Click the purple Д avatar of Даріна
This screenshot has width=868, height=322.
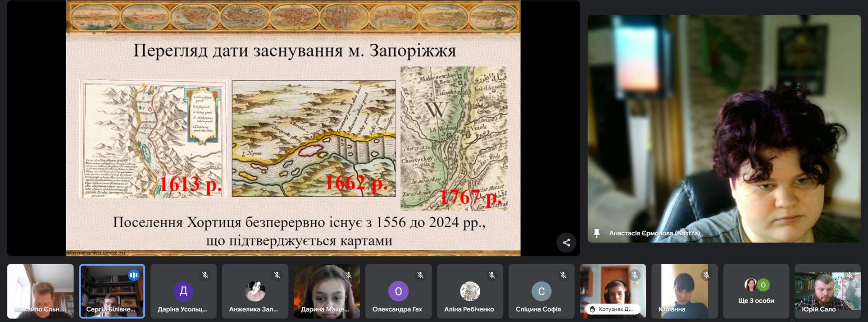coord(183,291)
